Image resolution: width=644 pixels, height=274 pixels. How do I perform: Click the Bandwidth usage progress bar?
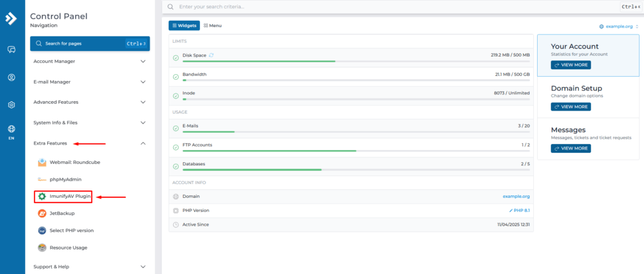pyautogui.click(x=355, y=80)
